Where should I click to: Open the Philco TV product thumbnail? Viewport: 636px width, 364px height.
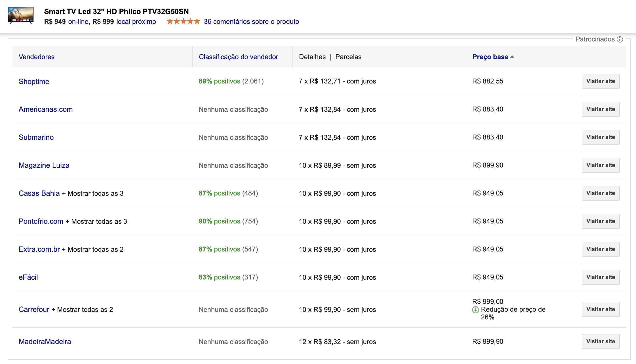(21, 15)
